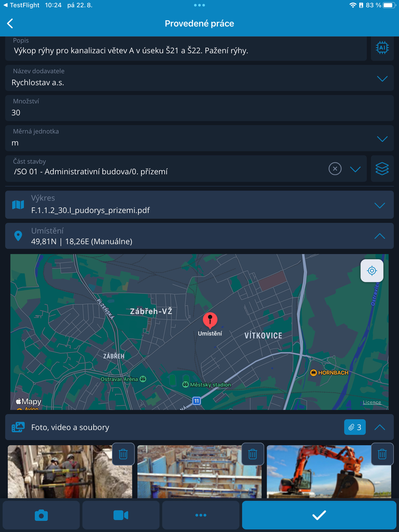Open the building layers icon

pyautogui.click(x=382, y=169)
